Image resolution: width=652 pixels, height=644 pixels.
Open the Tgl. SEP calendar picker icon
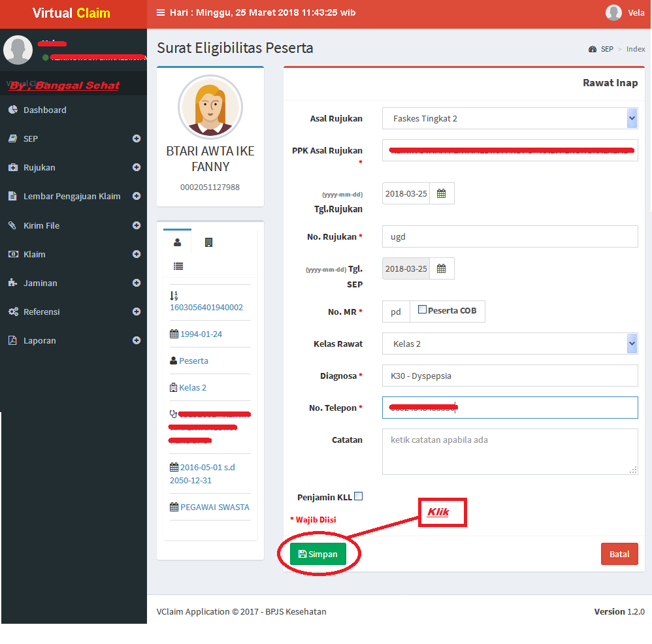pos(442,268)
